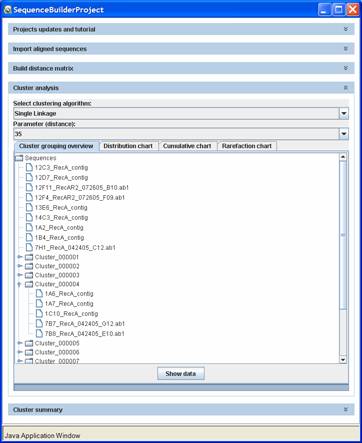This screenshot has width=362, height=443.
Task: Collapse the Cluster_000004 tree node
Action: (x=20, y=284)
